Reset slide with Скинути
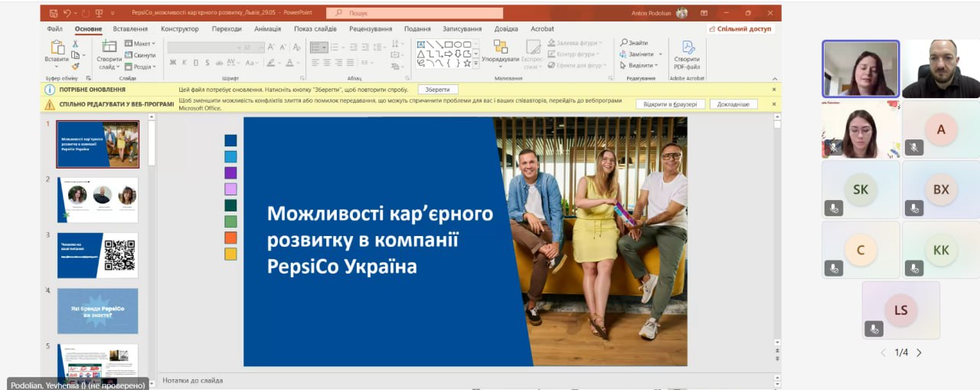980x390 pixels. (x=140, y=55)
